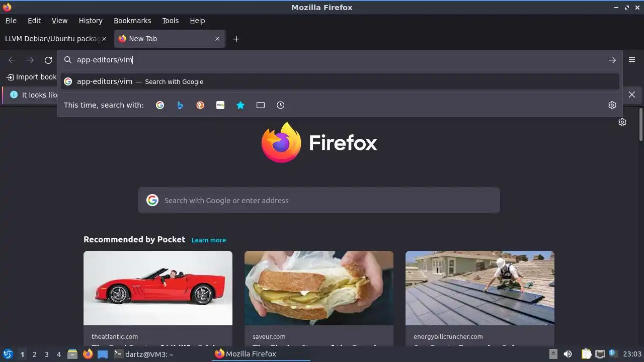This screenshot has height=362, width=644.
Task: Switch to workspace 2
Action: [34, 354]
